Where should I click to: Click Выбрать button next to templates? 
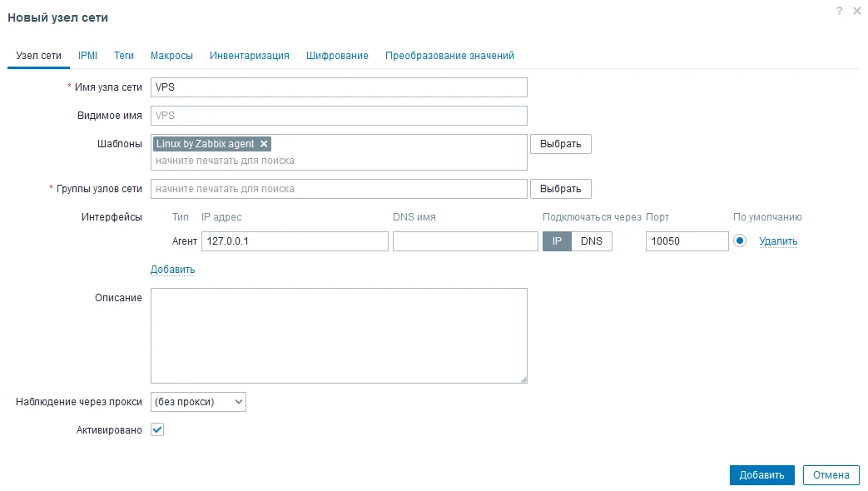tap(560, 144)
